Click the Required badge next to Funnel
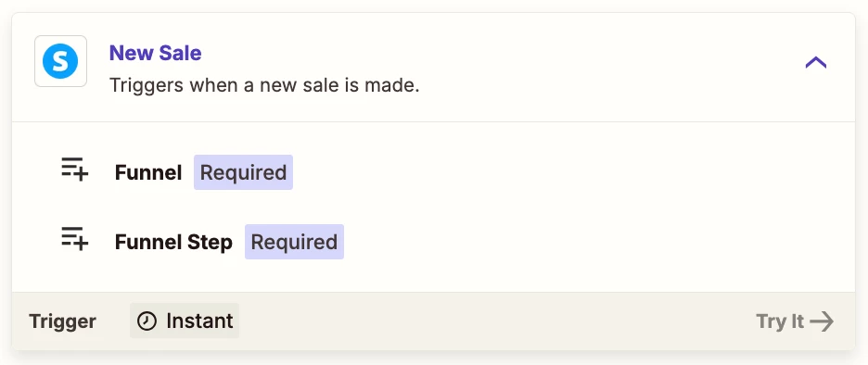Screen dimensions: 868x365 [243, 172]
